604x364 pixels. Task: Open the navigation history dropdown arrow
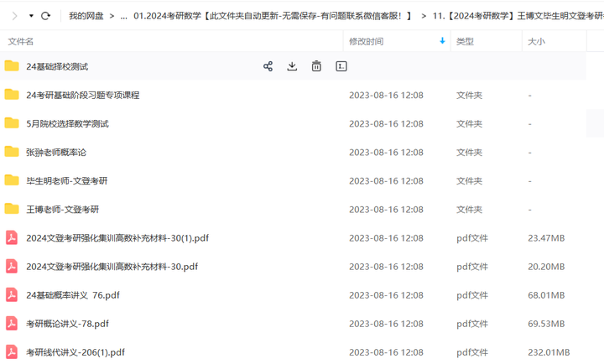click(x=31, y=16)
